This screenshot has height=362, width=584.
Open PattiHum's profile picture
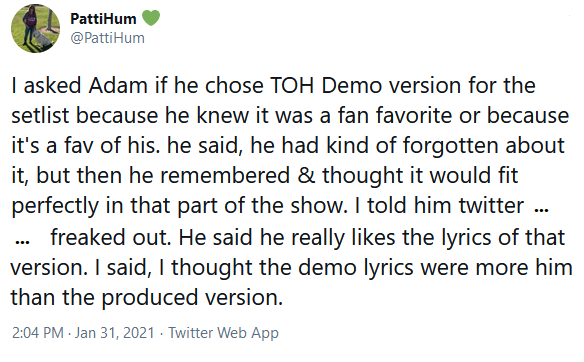tap(35, 28)
